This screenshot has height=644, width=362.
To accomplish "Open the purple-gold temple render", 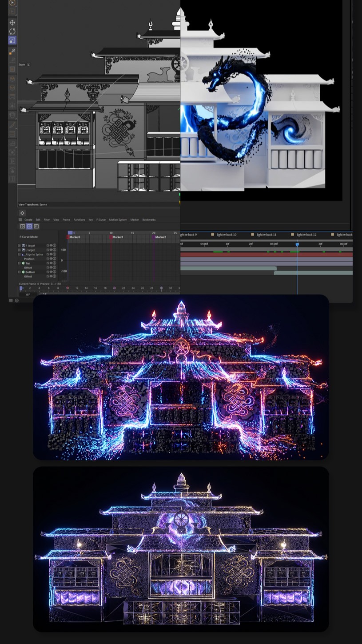I will 181,549.
